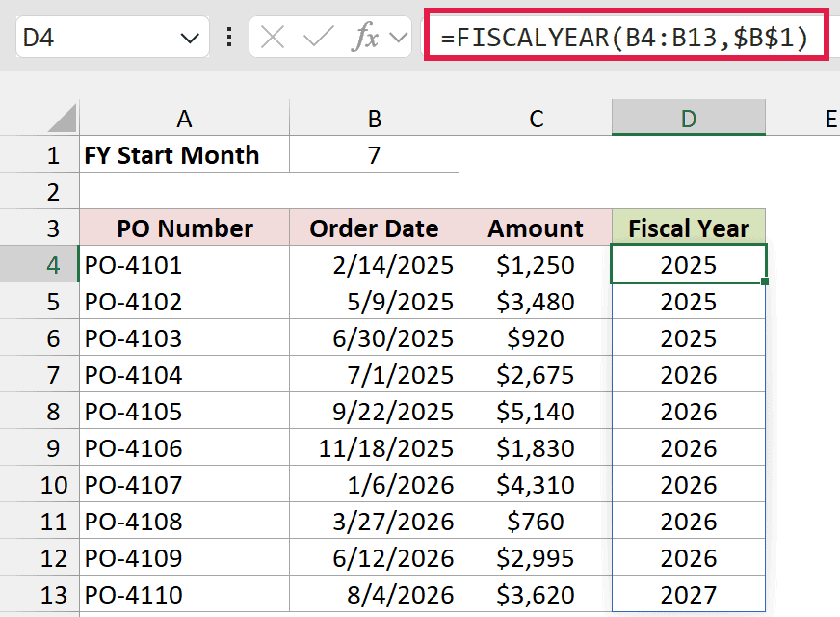Click amount cell $2,675
The width and height of the screenshot is (840, 617).
tap(536, 374)
